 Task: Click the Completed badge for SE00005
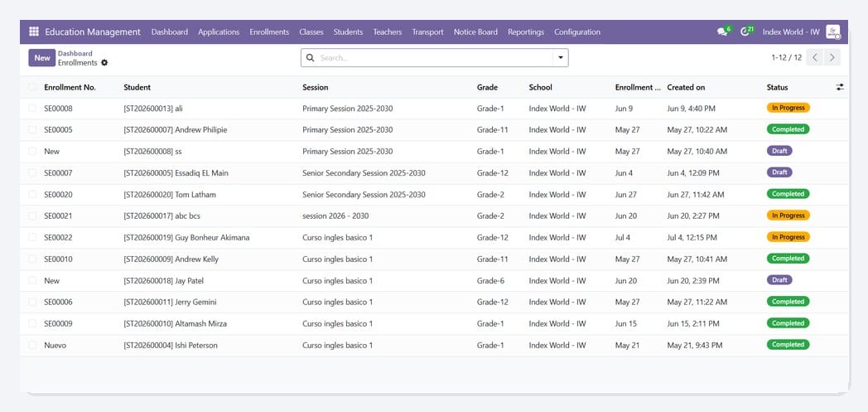tap(788, 129)
